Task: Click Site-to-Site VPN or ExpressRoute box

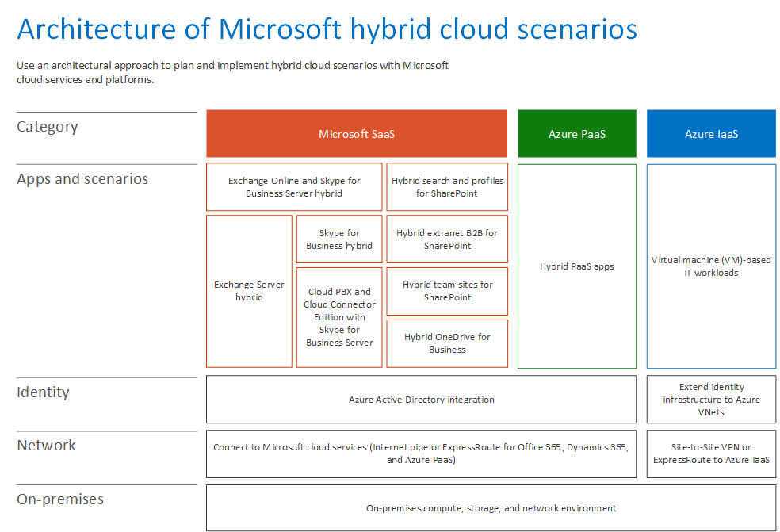Action: point(711,454)
